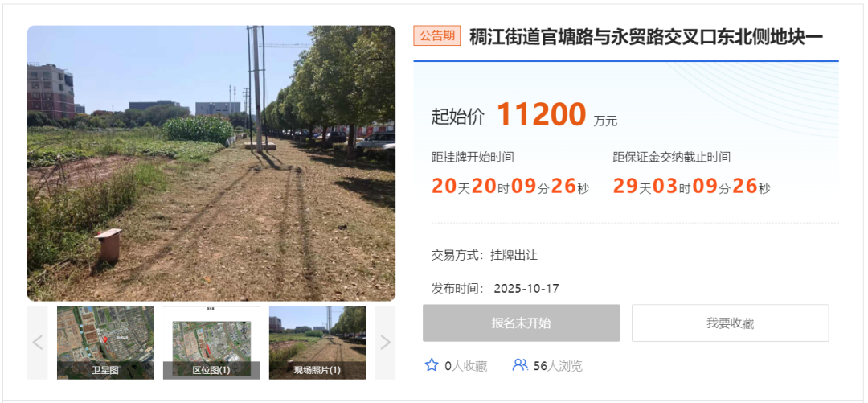The image size is (868, 403).
Task: Click the 报名未开始 registration button
Action: click(521, 323)
